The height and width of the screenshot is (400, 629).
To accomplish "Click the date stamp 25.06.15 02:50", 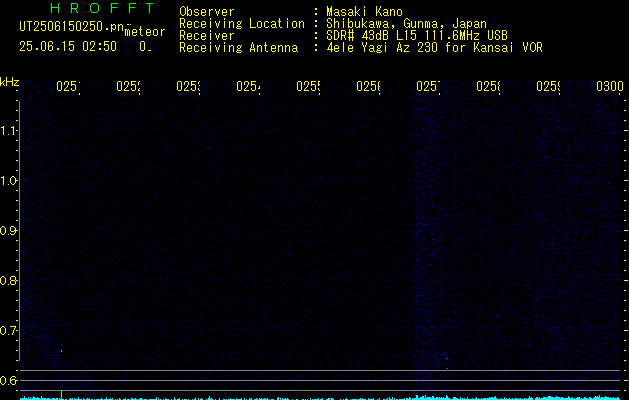I will click(x=68, y=46).
